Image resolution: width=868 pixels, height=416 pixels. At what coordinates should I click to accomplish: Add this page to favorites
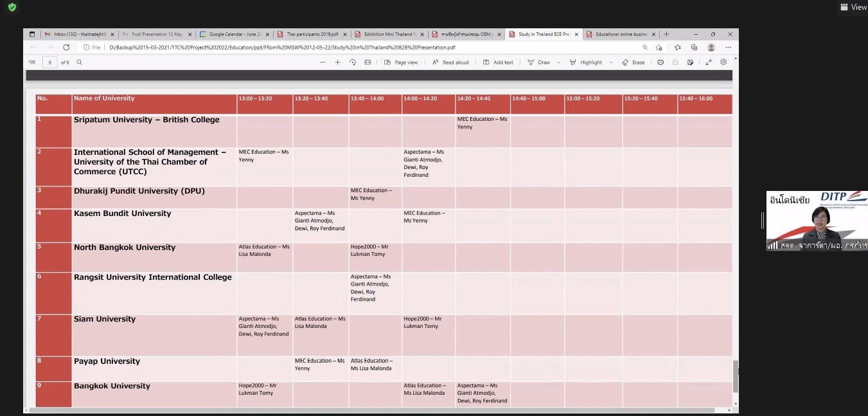[x=659, y=48]
